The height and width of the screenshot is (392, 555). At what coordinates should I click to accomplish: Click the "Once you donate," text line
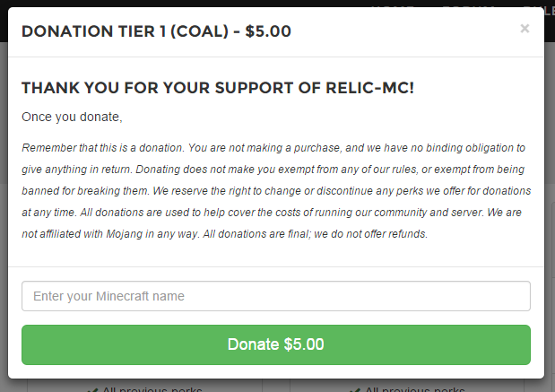(x=72, y=117)
